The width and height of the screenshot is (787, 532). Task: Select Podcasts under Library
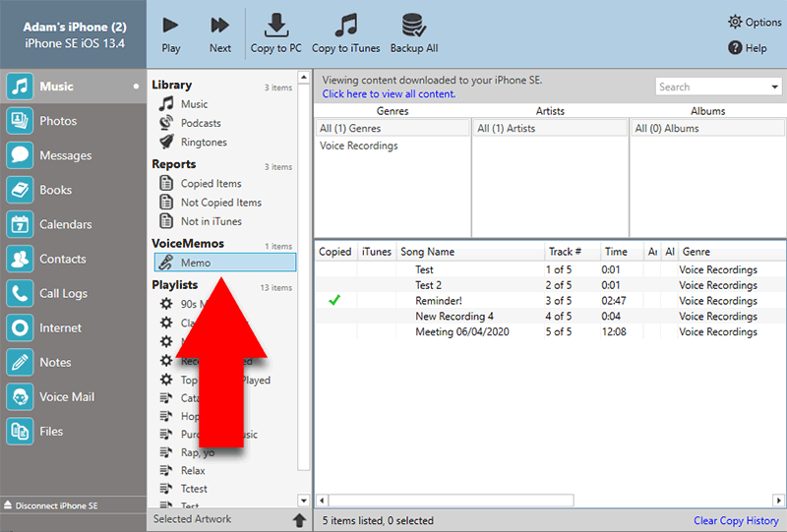click(201, 123)
